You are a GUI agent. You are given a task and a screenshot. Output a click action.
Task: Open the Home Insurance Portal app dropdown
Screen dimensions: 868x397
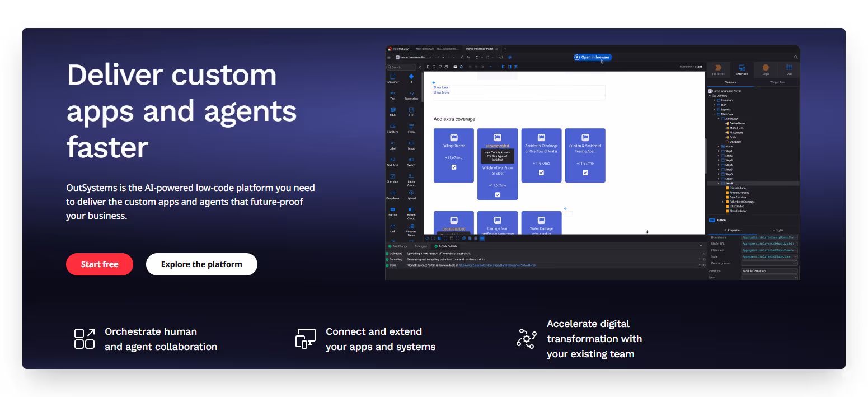pyautogui.click(x=414, y=57)
